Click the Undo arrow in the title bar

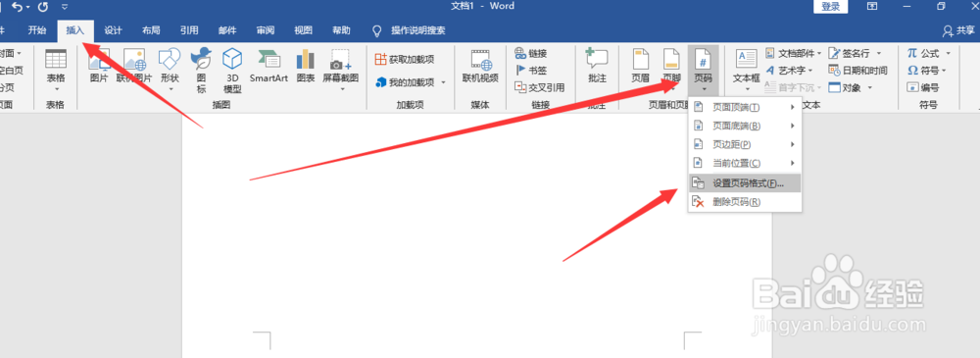[x=18, y=7]
